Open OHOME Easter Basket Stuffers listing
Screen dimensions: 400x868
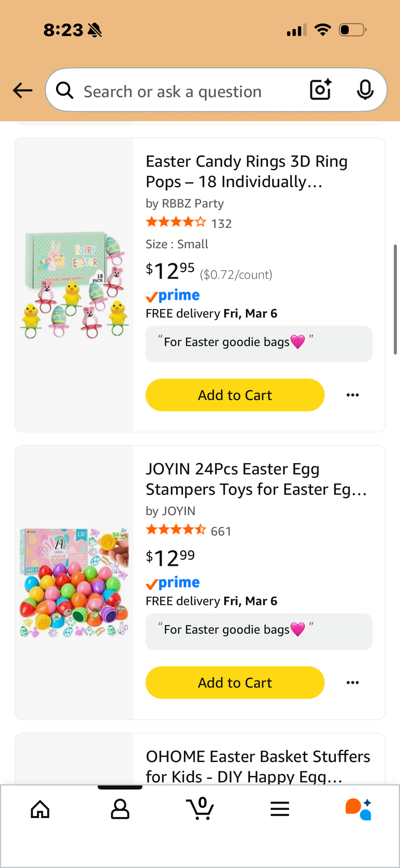(x=258, y=766)
